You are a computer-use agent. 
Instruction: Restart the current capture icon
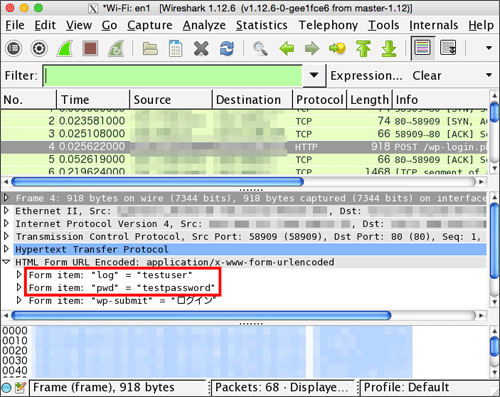pyautogui.click(x=116, y=49)
